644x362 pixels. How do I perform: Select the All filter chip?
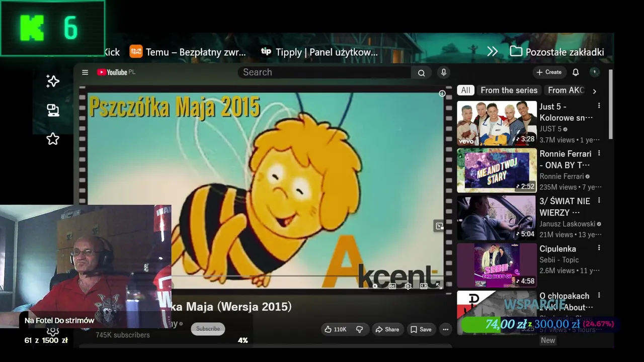tap(466, 90)
